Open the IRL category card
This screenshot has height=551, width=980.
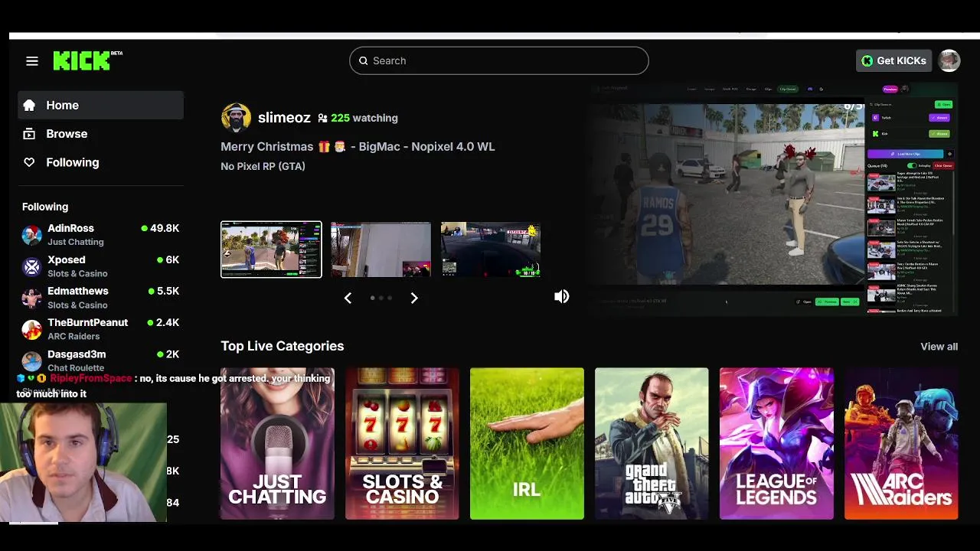coord(527,444)
